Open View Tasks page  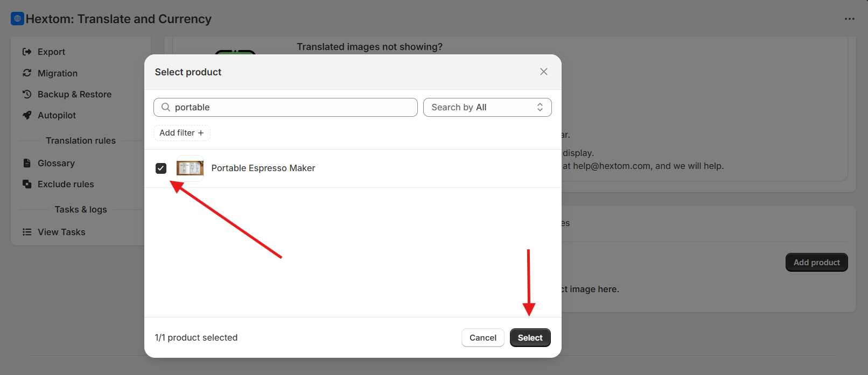tap(61, 232)
